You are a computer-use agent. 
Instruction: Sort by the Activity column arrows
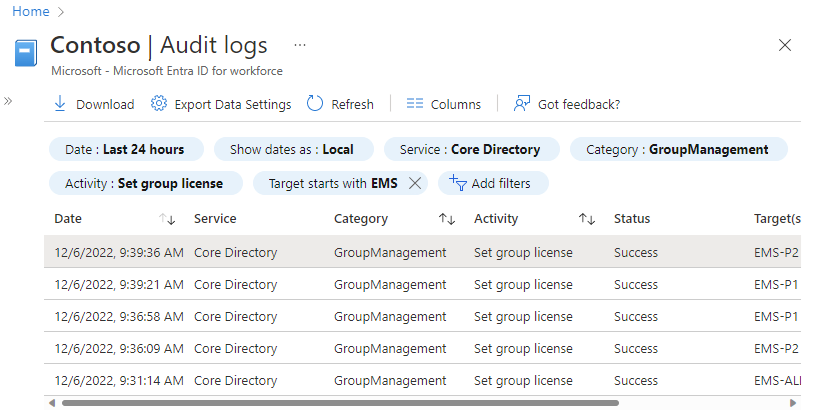click(x=587, y=219)
